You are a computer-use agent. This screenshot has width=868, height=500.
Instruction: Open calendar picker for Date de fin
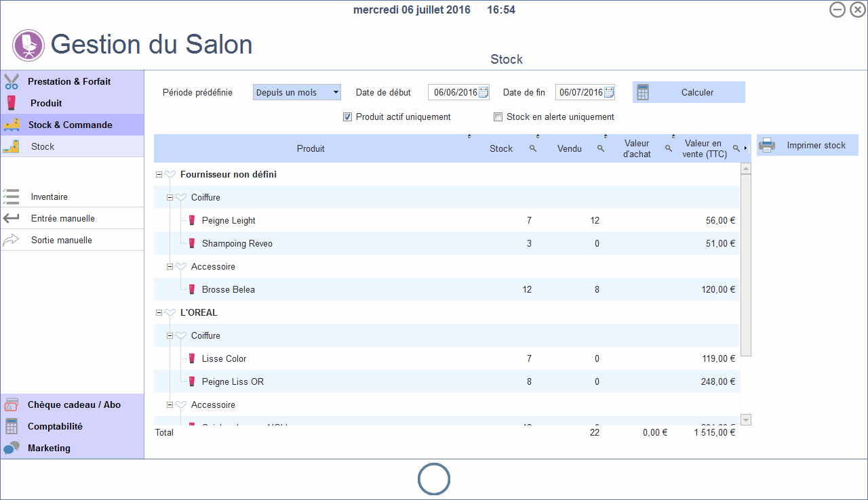[608, 93]
